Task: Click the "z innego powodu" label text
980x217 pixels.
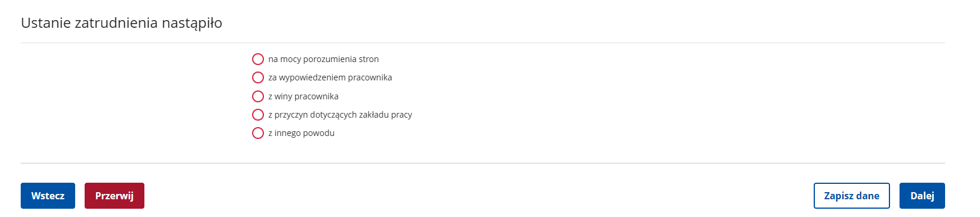Action: [301, 133]
